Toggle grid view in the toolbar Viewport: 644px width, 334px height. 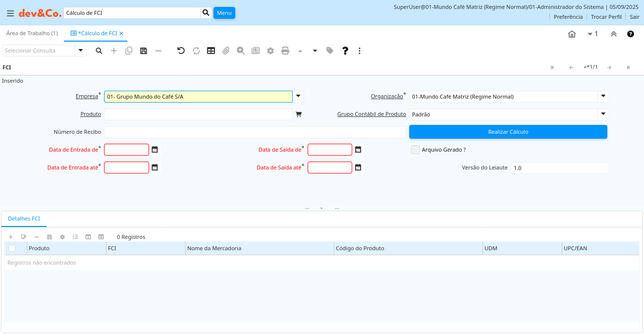click(x=211, y=51)
